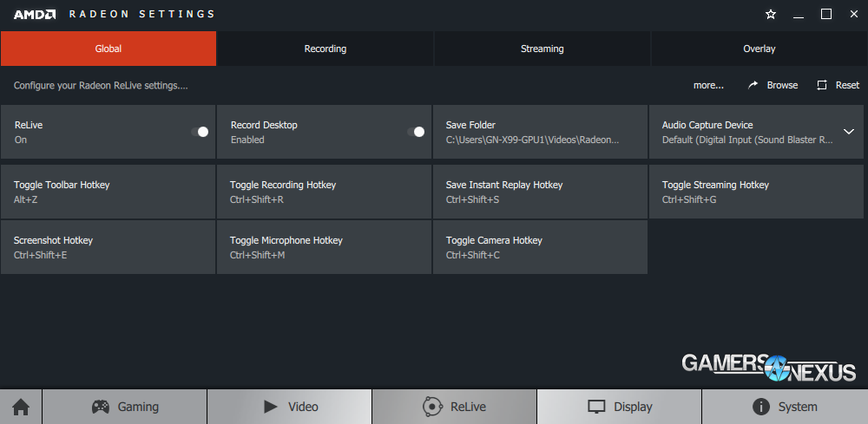Viewport: 868px width, 424px height.
Task: Edit the Toggle Camera Hotkey tile
Action: (540, 247)
